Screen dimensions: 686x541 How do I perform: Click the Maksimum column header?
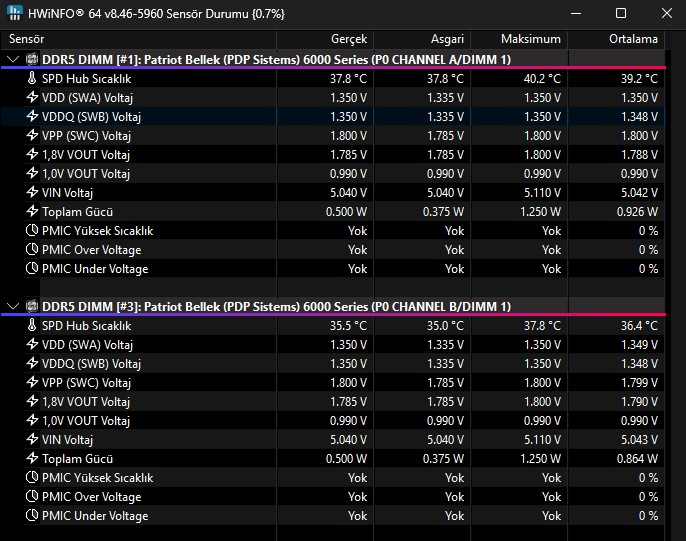point(519,39)
